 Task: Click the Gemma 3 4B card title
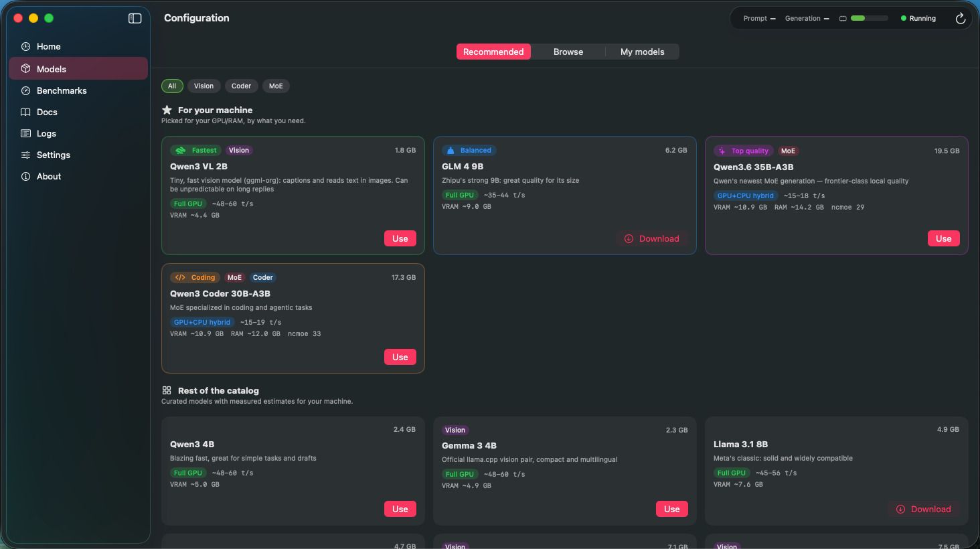469,446
